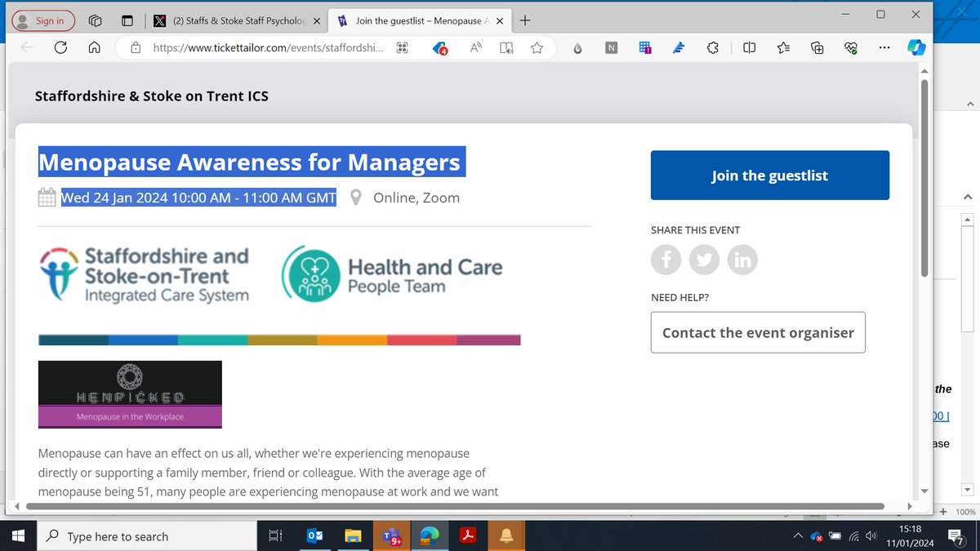980x551 pixels.
Task: Click Contact the event organiser button
Action: 758,332
